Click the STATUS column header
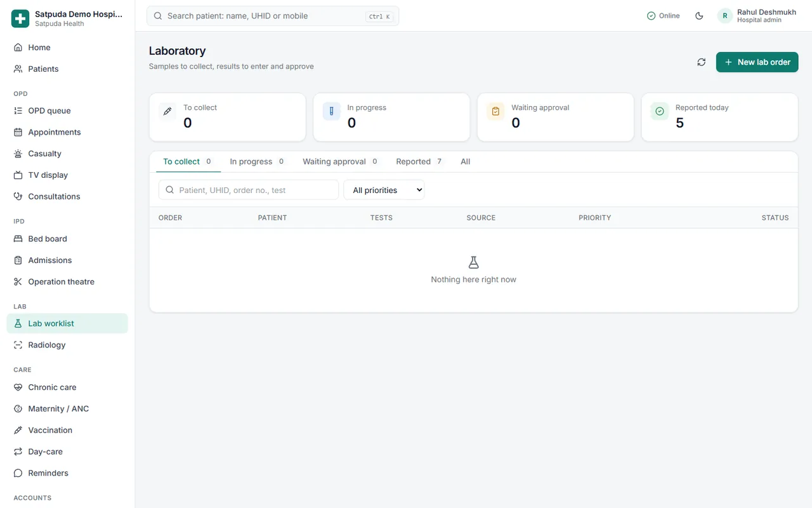The image size is (812, 508). click(775, 218)
